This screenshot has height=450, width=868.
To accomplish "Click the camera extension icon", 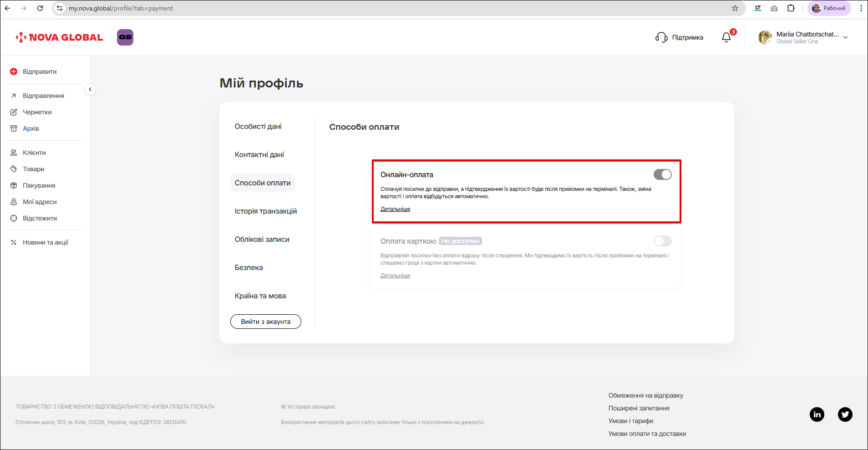I will tap(774, 8).
